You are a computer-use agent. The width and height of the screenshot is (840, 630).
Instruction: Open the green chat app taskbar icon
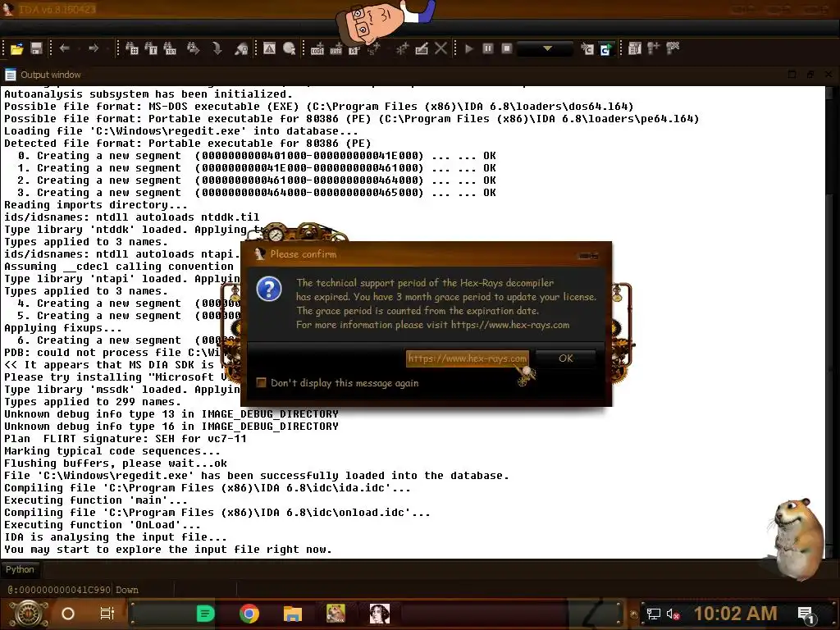point(205,614)
